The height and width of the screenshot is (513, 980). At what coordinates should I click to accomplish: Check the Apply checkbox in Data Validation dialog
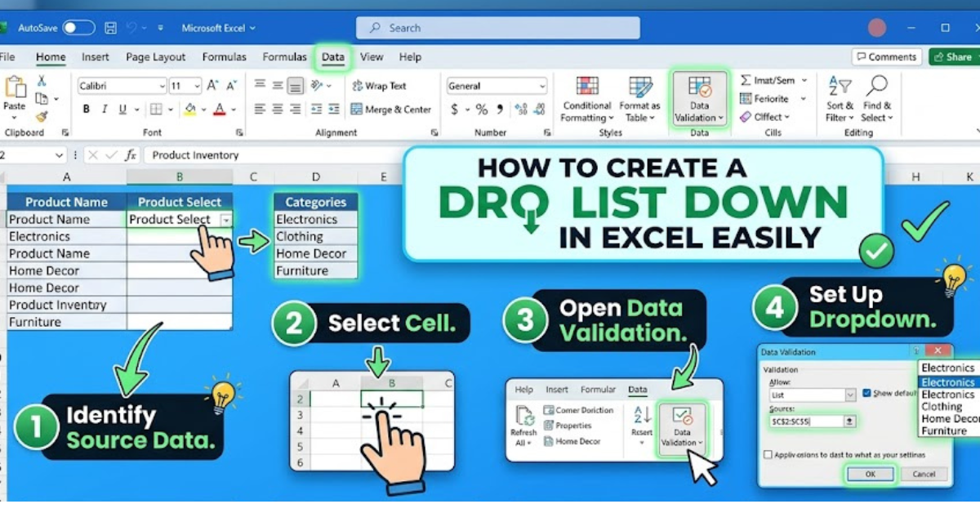click(x=767, y=454)
